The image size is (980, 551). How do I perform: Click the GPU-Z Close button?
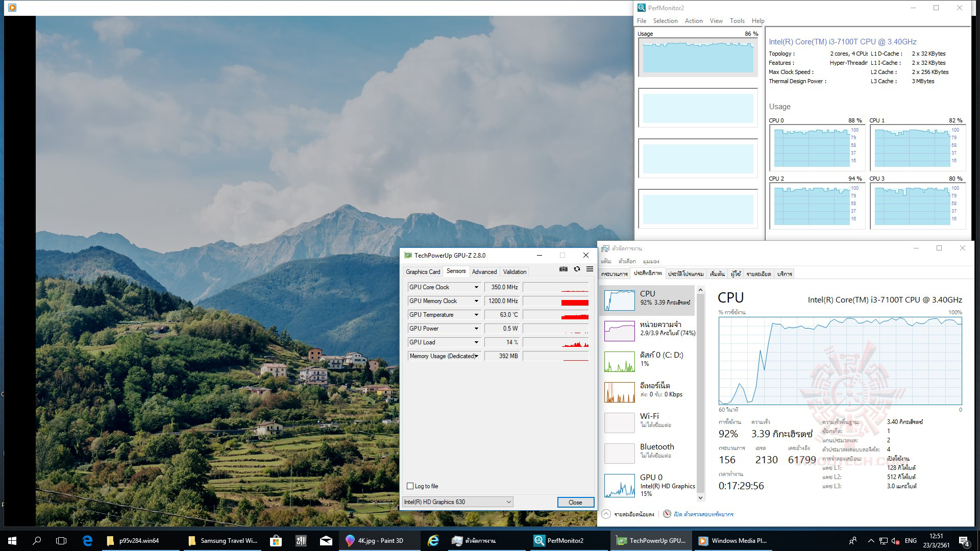click(575, 502)
